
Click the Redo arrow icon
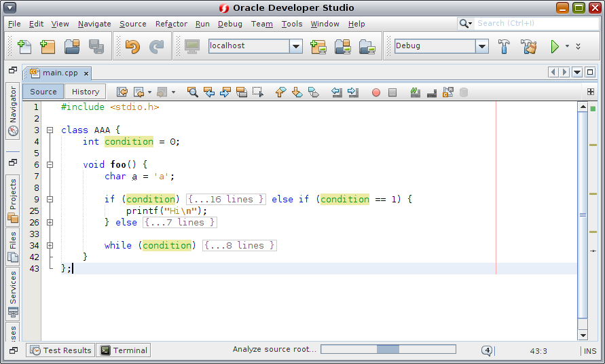pos(156,46)
